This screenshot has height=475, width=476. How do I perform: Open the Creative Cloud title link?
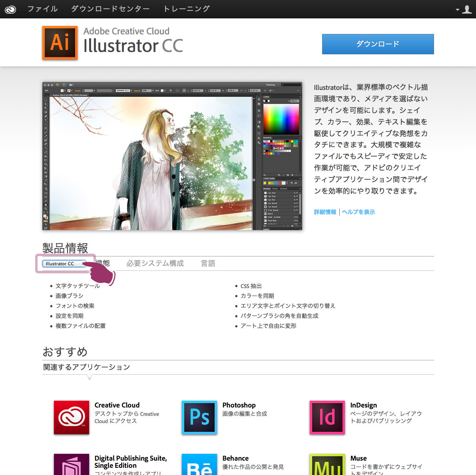coord(117,405)
